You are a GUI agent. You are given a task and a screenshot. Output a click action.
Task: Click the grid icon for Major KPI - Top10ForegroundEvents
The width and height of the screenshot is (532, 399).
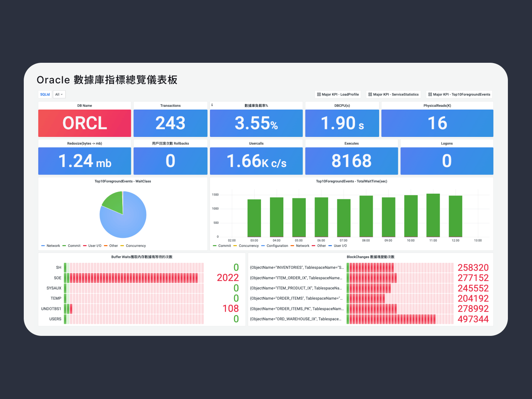coord(430,94)
